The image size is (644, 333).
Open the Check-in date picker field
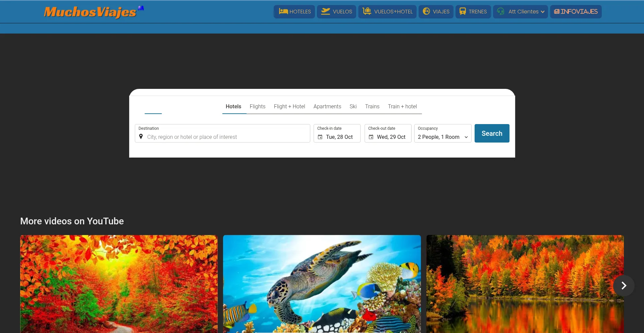[x=337, y=133]
